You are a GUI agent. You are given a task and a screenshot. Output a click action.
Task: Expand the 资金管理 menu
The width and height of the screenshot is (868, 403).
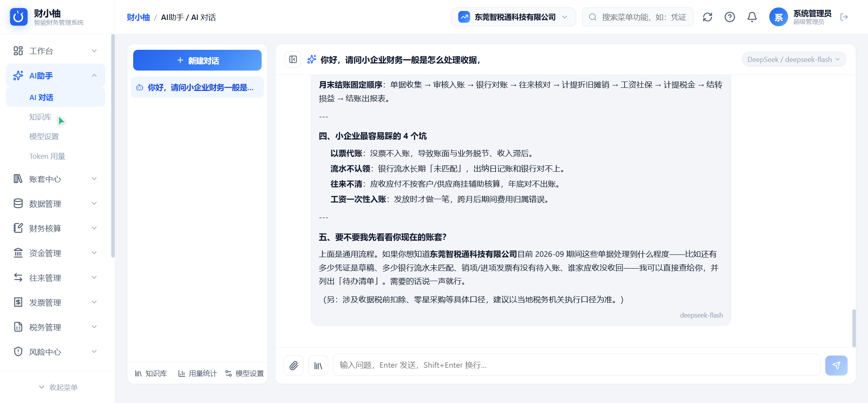(56, 253)
